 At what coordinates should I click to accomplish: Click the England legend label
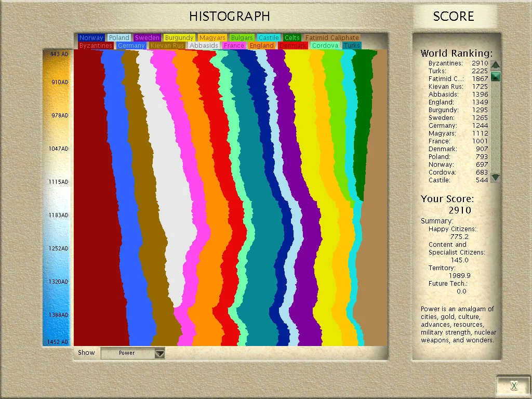(262, 46)
